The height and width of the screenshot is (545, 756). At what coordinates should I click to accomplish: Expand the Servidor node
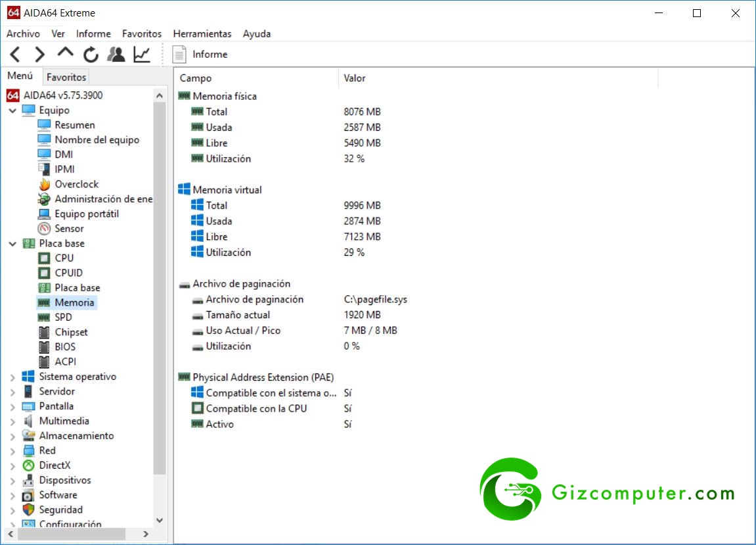pyautogui.click(x=12, y=392)
